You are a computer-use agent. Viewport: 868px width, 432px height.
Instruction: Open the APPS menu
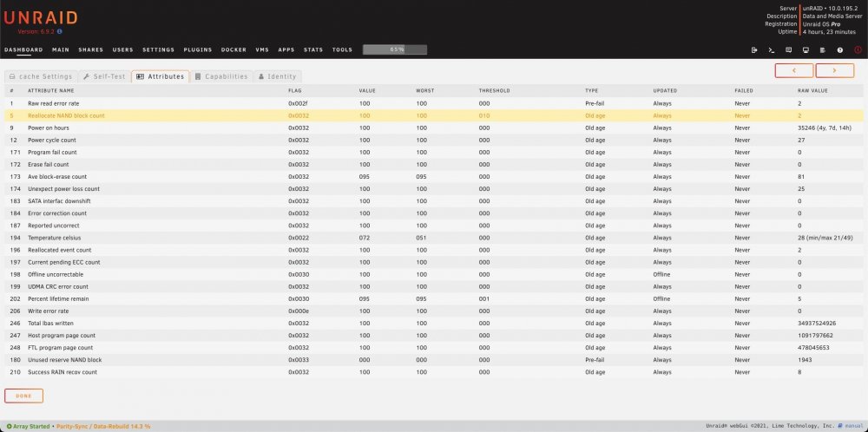click(x=286, y=49)
